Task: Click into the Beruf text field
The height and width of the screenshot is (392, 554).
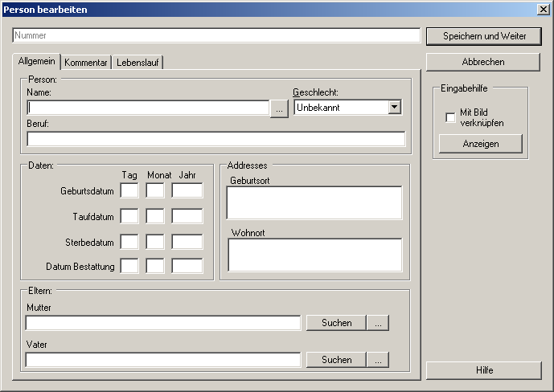Action: (x=216, y=139)
